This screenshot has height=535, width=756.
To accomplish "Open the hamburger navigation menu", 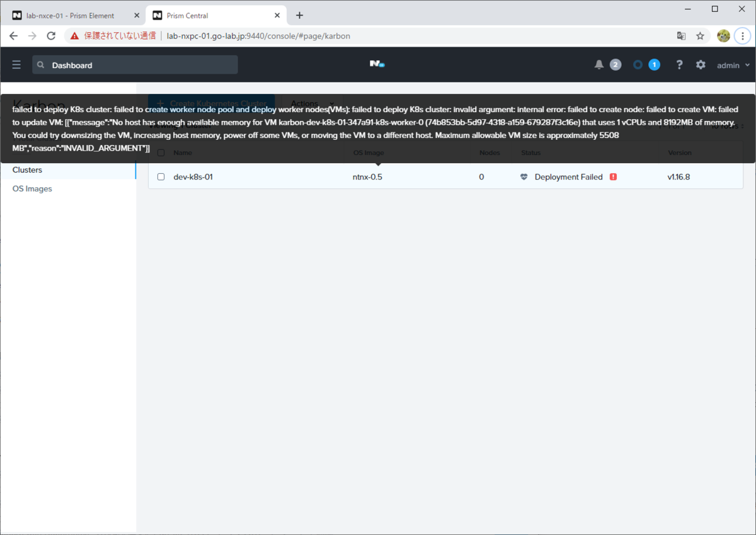I will (16, 65).
